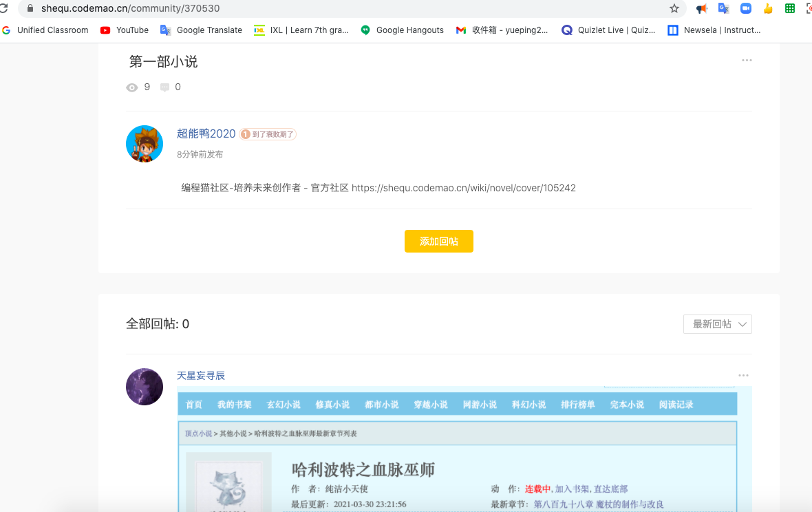
Task: Click the username 超能鸭2020
Action: click(x=206, y=134)
